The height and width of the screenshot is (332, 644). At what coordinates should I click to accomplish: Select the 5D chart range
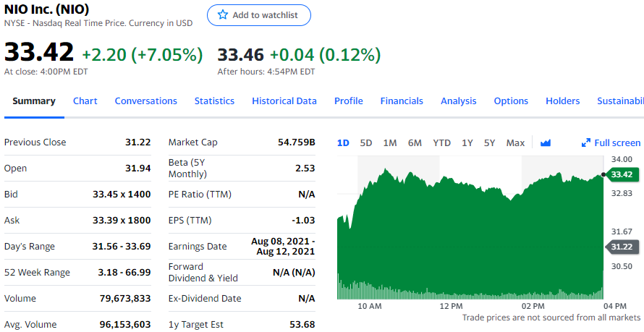(x=366, y=142)
